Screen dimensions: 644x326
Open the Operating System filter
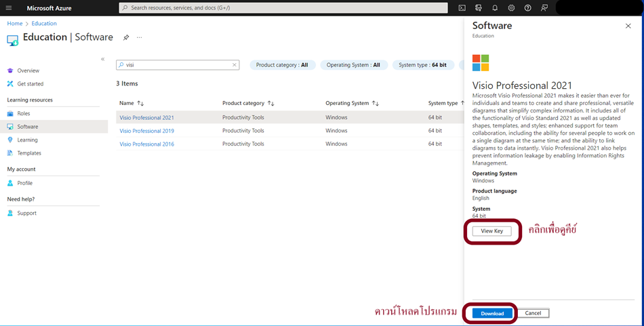pyautogui.click(x=354, y=65)
